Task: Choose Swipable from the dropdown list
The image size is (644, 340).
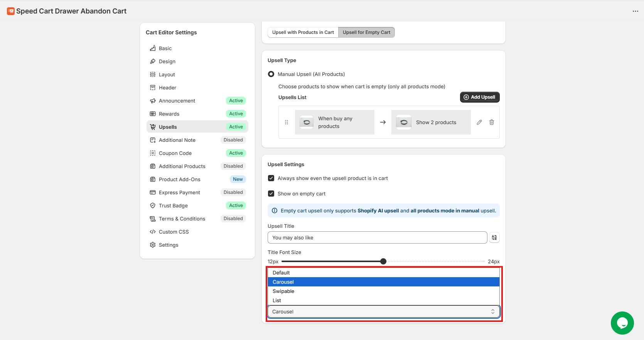Action: (x=283, y=291)
